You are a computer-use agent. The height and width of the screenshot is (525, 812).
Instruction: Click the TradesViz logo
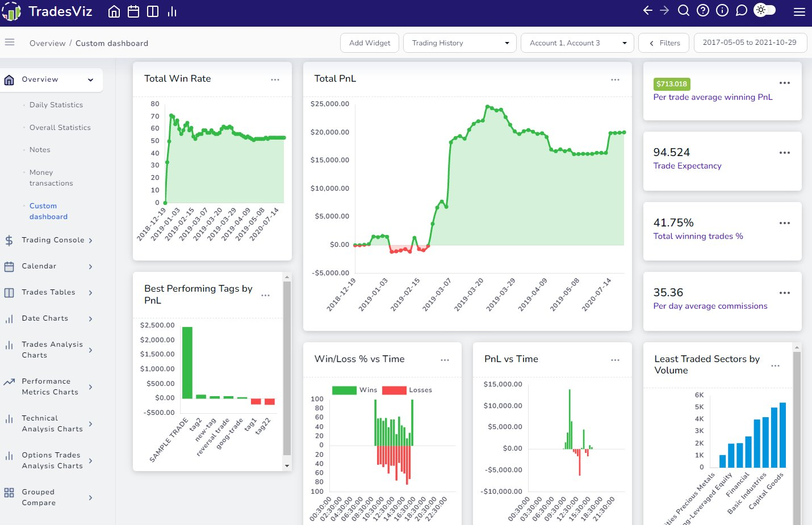point(47,11)
